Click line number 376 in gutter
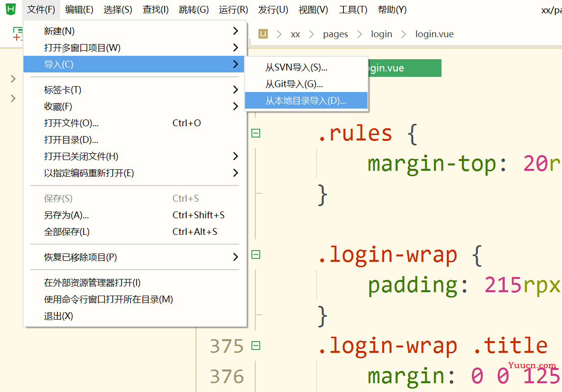This screenshot has height=392, width=562. tap(227, 377)
